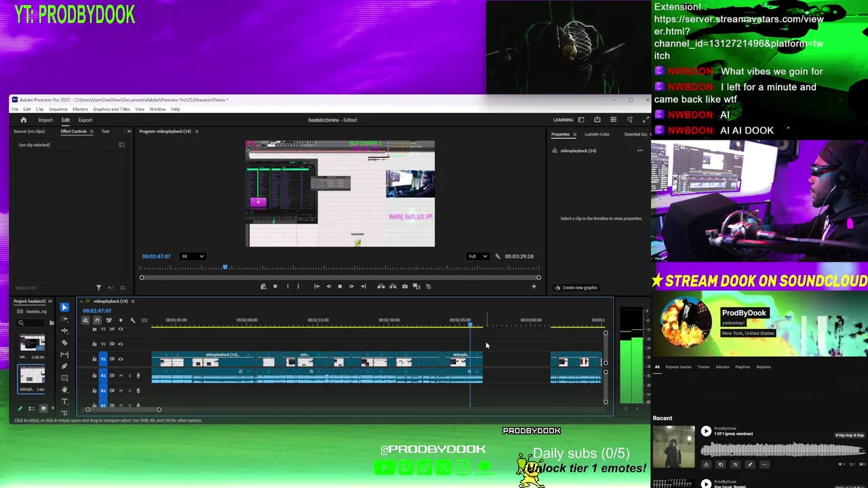The width and height of the screenshot is (868, 488).
Task: Select the Type tool
Action: tap(64, 401)
